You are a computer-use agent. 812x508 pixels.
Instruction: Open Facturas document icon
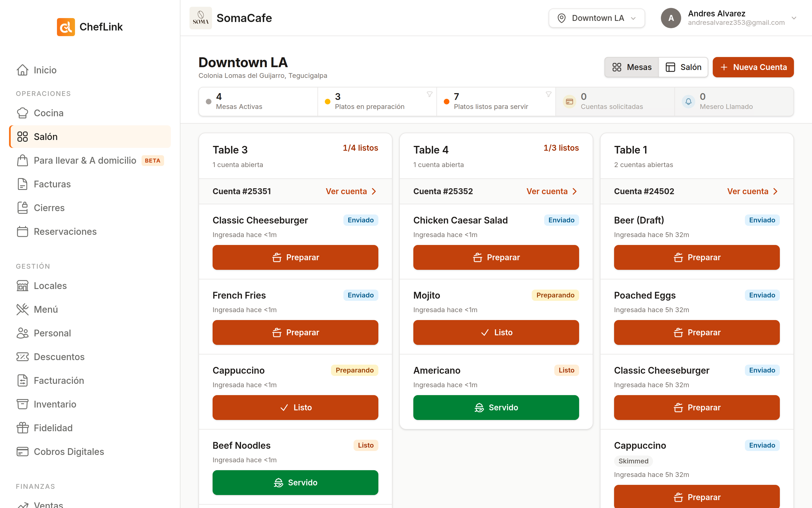pos(23,184)
